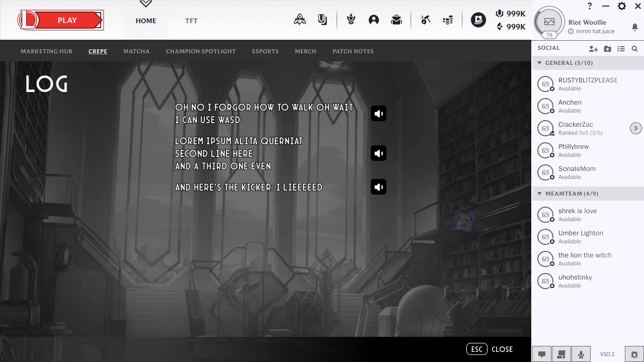The width and height of the screenshot is (644, 362).
Task: Open the chat bubble button
Action: [542, 354]
